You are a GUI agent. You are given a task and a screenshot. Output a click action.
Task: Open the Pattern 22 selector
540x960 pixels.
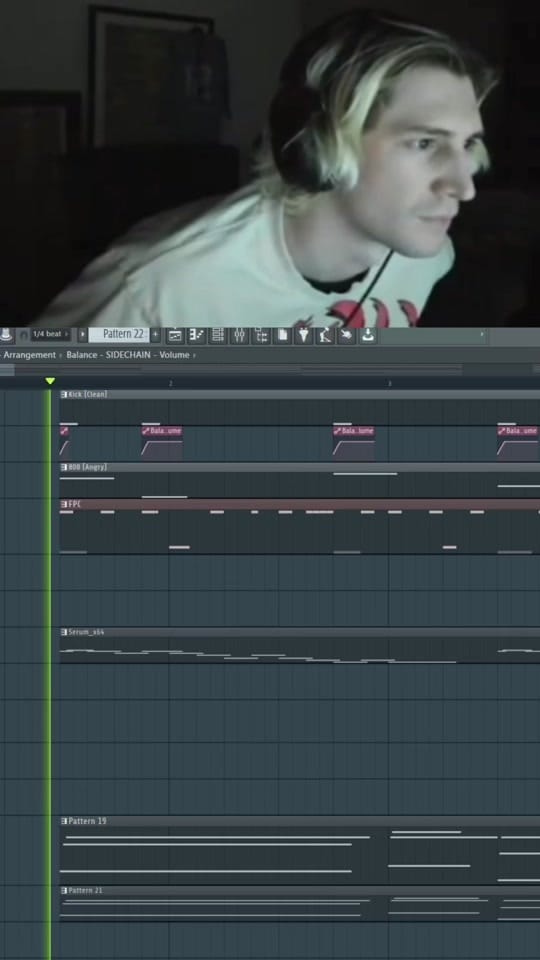tap(120, 334)
